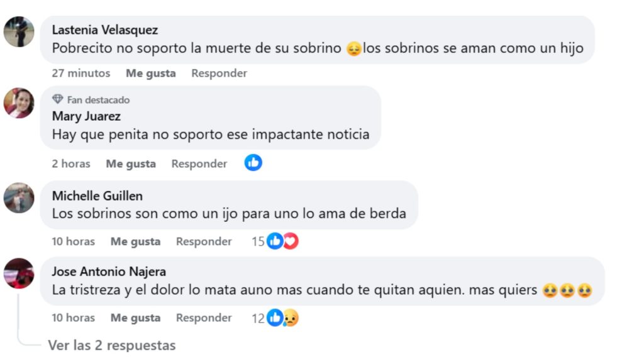Click 'Responder' under Jose Antonio Najera's comment
Viewport: 644px width, 362px height.
(x=203, y=318)
